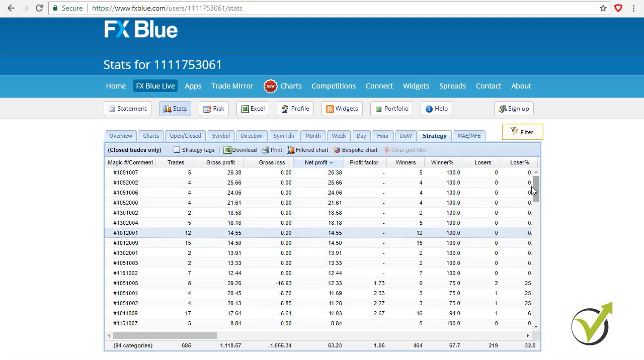Select the MAE/MFE tab
Screen dimensions: 644x360
[468, 135]
